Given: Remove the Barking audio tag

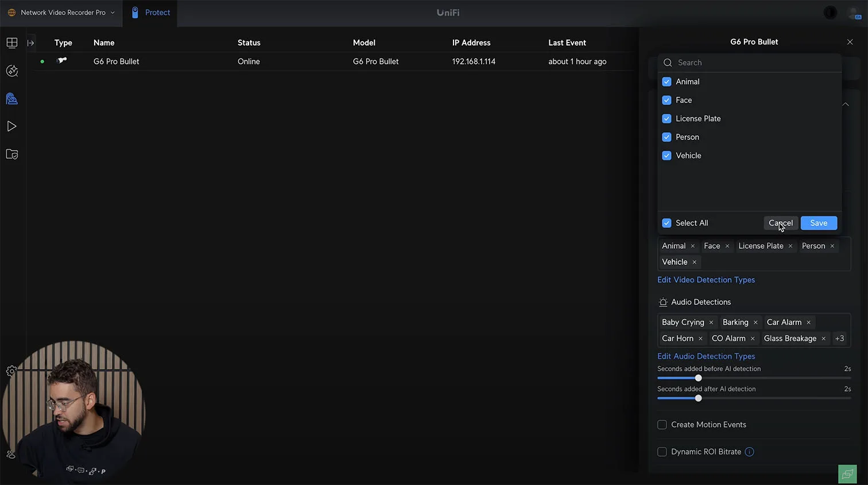Looking at the screenshot, I should (755, 322).
